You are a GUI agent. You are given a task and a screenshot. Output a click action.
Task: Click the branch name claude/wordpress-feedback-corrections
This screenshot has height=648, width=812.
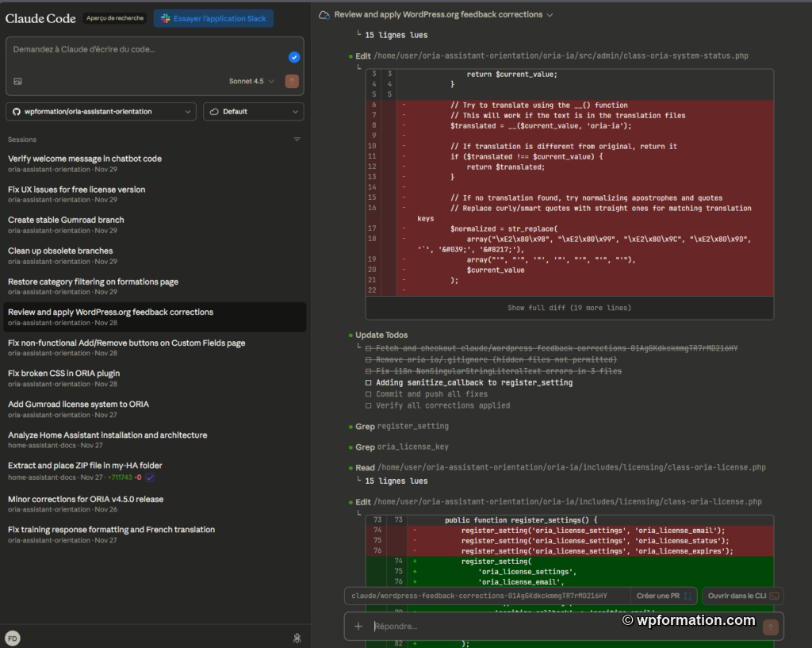pos(479,596)
